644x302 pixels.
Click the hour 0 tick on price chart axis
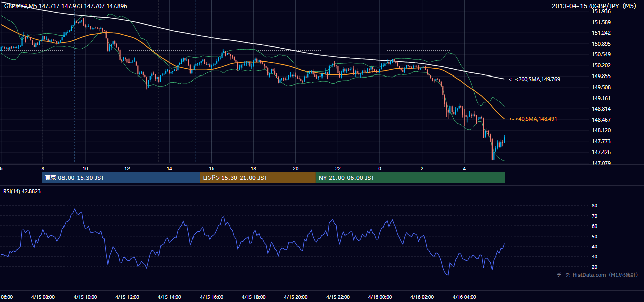click(x=380, y=168)
